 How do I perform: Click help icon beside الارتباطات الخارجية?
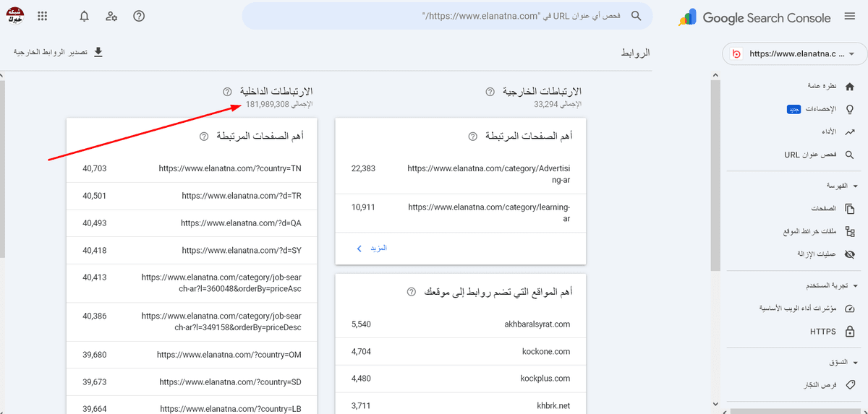(490, 92)
